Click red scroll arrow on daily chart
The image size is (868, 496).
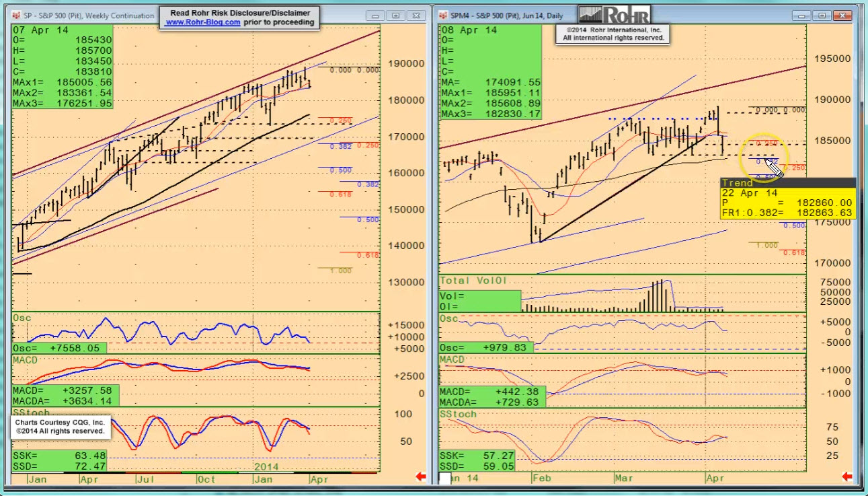(x=848, y=477)
